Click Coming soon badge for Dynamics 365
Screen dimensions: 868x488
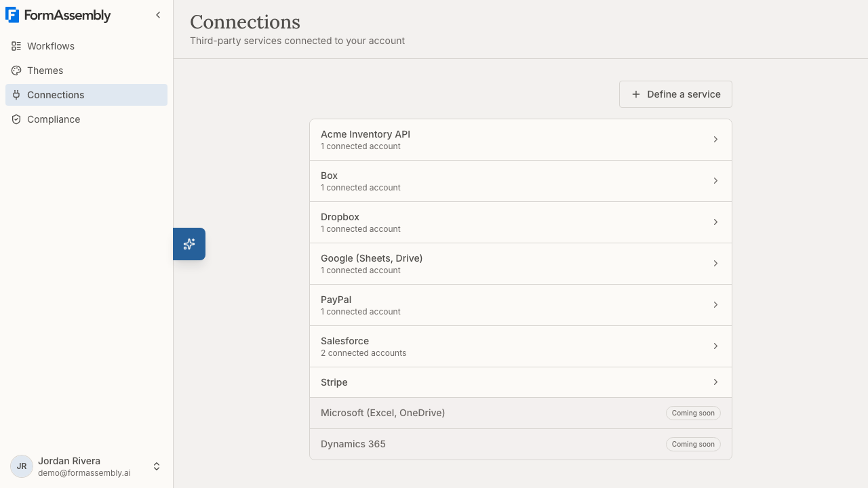(x=693, y=444)
